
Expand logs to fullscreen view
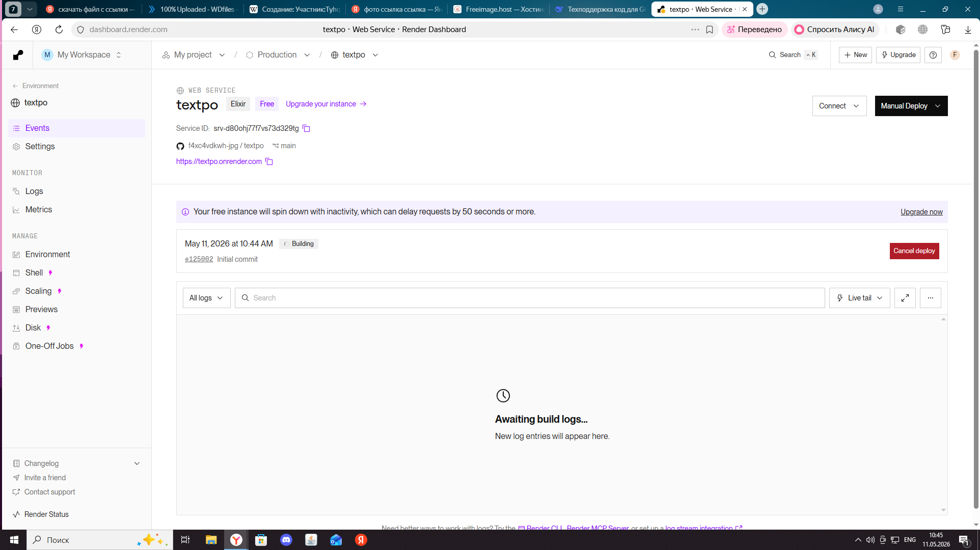905,298
